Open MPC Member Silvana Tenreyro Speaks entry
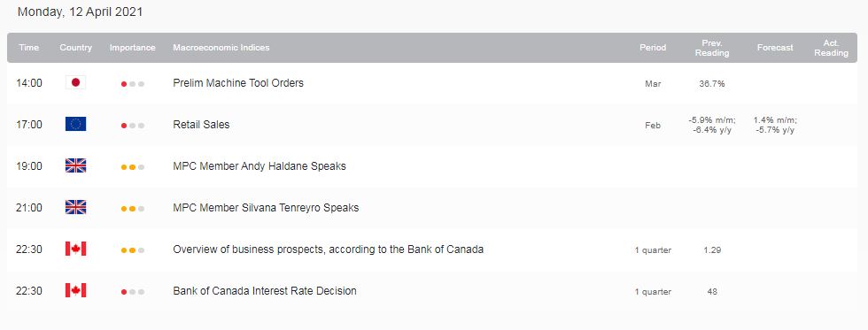Image resolution: width=868 pixels, height=330 pixels. tap(266, 208)
